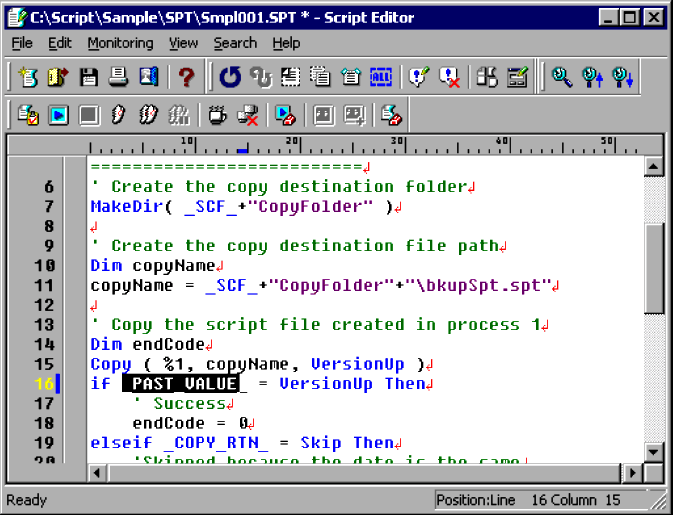Screen dimensions: 673x515
Task: Click line number 16 in the gutter
Action: (x=45, y=384)
